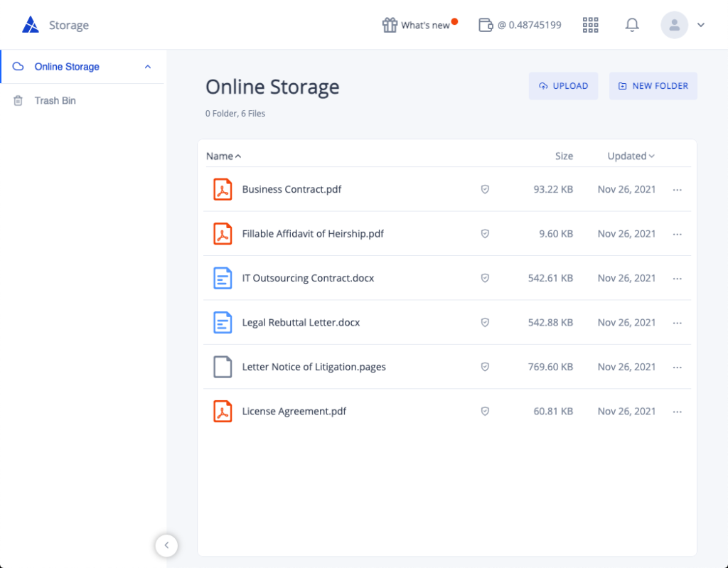Click the Size column header
The height and width of the screenshot is (568, 728).
pyautogui.click(x=564, y=156)
